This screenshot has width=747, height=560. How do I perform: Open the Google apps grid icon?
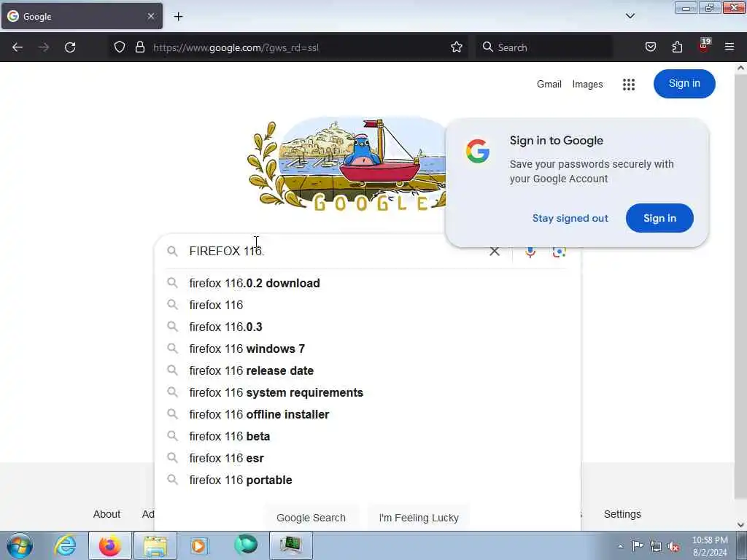pyautogui.click(x=629, y=85)
